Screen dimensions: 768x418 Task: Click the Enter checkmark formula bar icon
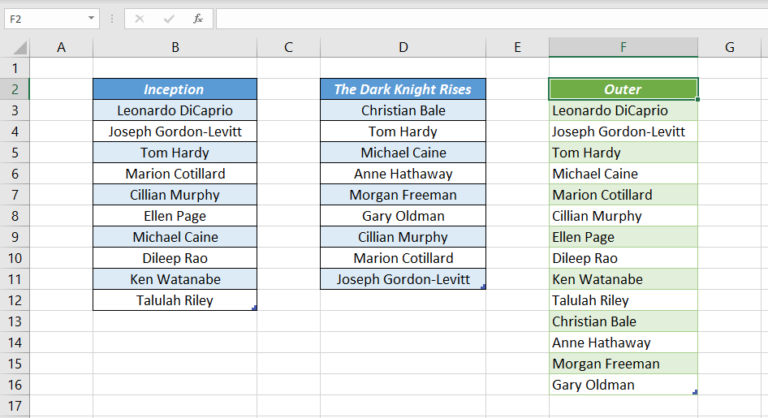coord(169,19)
